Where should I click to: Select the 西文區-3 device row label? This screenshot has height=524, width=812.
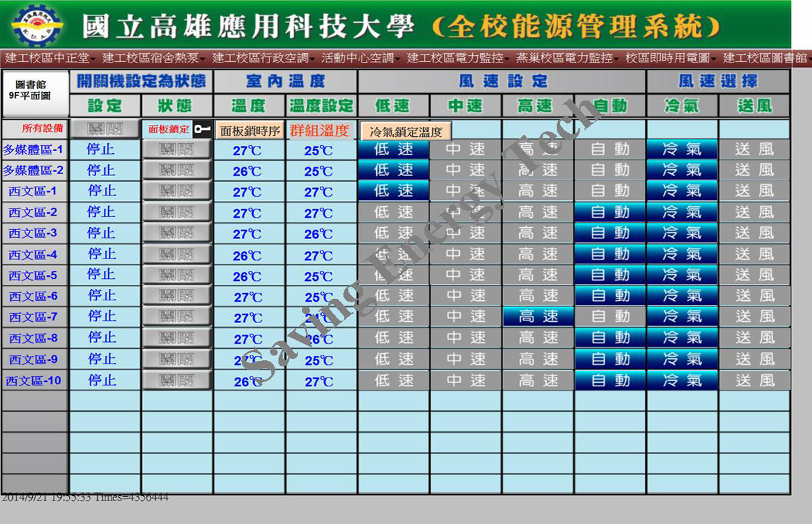(34, 233)
